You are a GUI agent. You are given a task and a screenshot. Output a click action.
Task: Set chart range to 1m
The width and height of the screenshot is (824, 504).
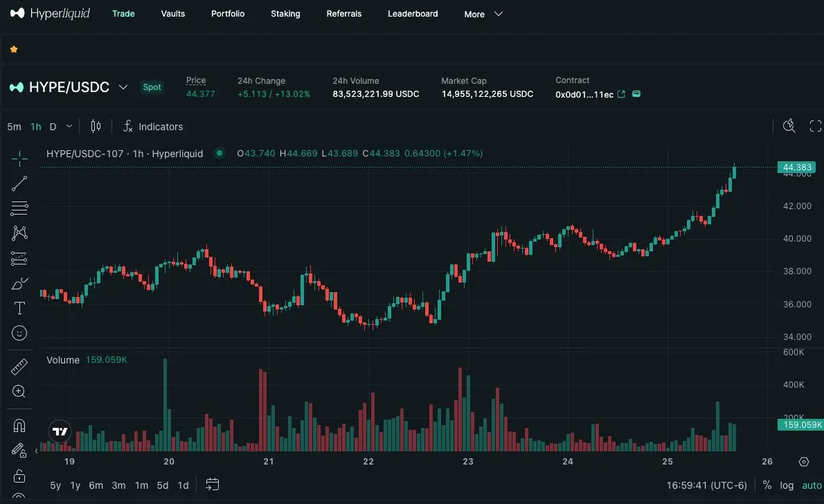tap(141, 485)
